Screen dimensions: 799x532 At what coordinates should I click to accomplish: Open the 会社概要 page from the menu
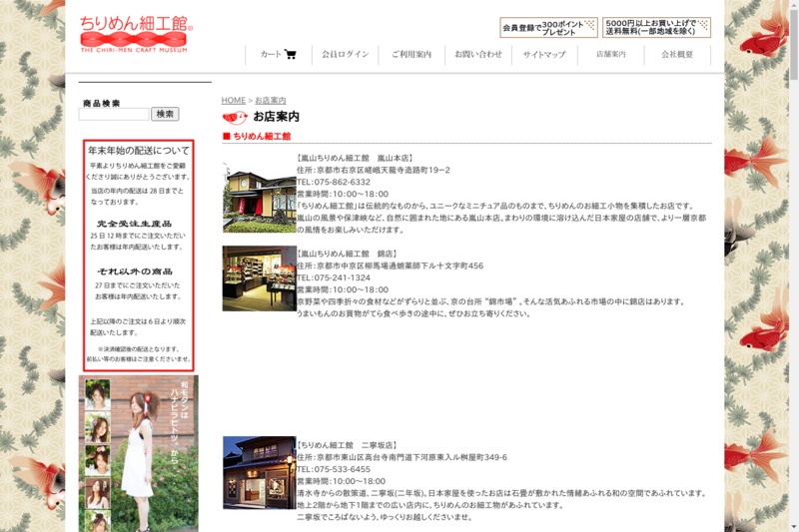pyautogui.click(x=677, y=55)
